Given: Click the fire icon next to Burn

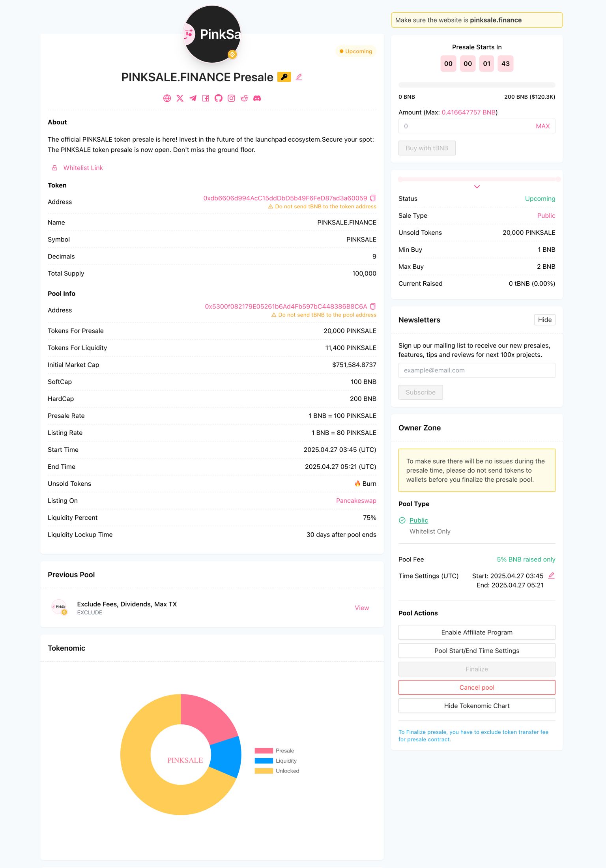Looking at the screenshot, I should pos(357,483).
